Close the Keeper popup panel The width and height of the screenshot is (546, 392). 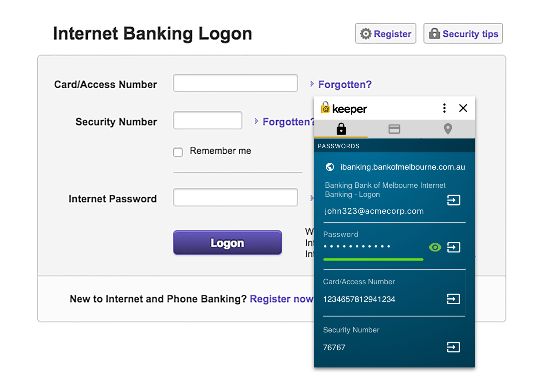coord(463,108)
